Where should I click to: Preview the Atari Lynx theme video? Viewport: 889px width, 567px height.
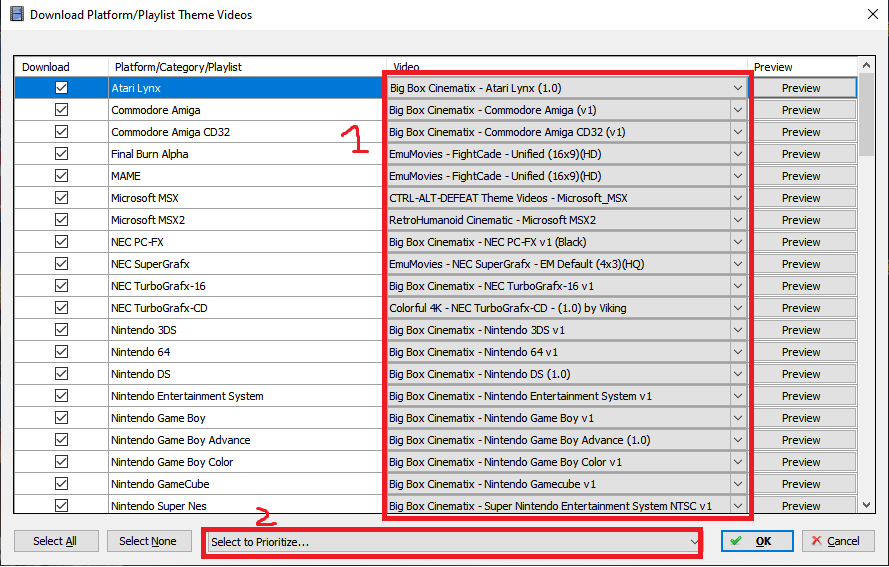(801, 88)
